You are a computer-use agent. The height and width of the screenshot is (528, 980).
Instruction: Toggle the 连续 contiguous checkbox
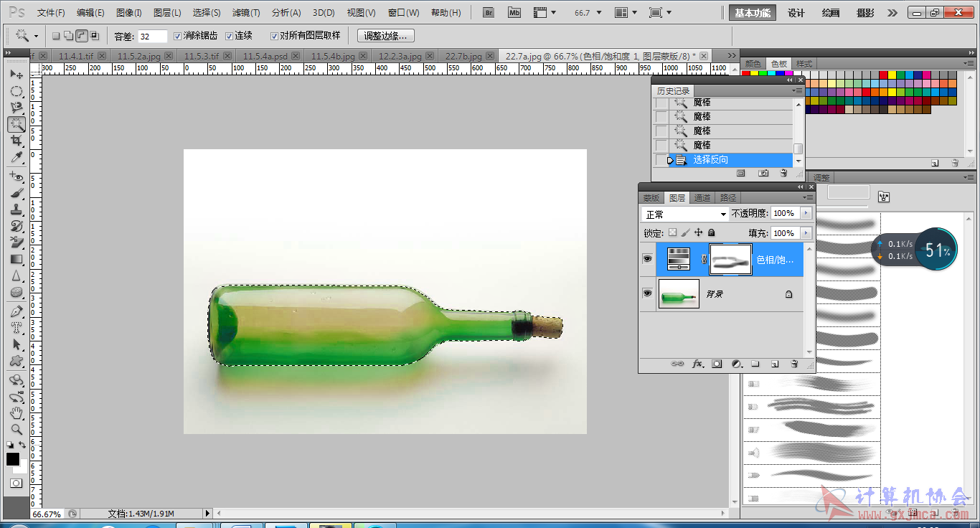pyautogui.click(x=230, y=36)
